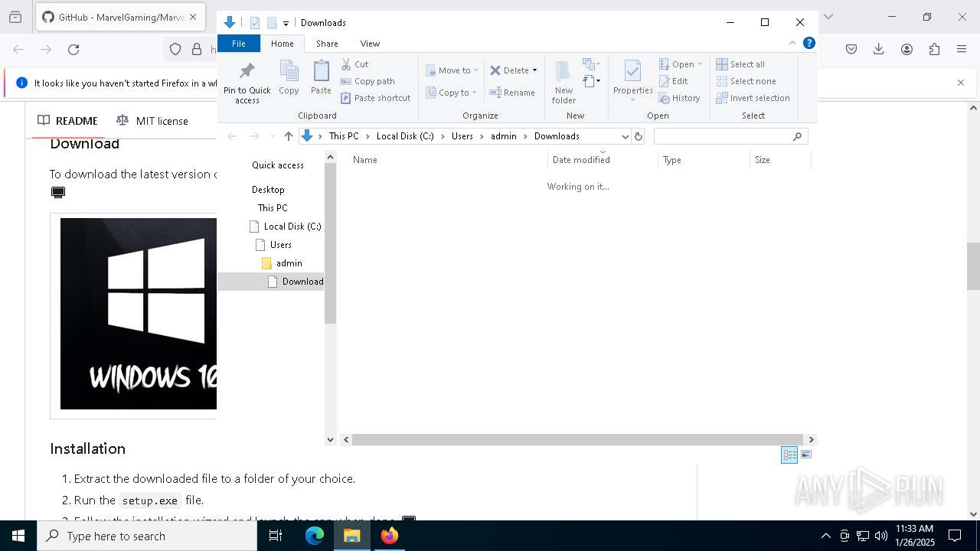Click This PC in address bar
The width and height of the screenshot is (980, 551).
pos(344,136)
